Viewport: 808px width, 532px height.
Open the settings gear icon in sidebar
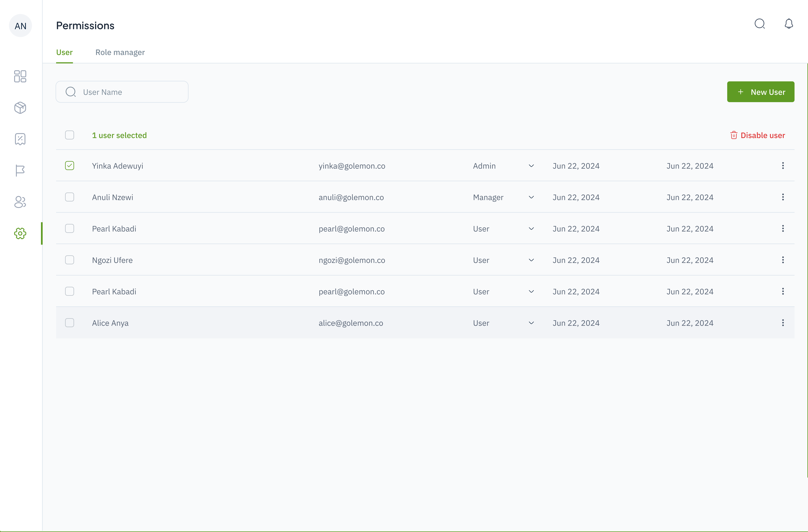pos(20,234)
